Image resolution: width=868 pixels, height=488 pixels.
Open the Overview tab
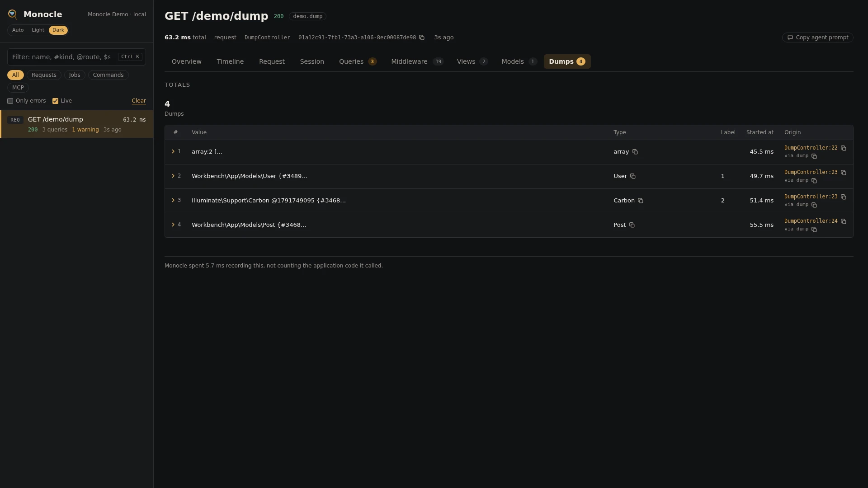187,61
